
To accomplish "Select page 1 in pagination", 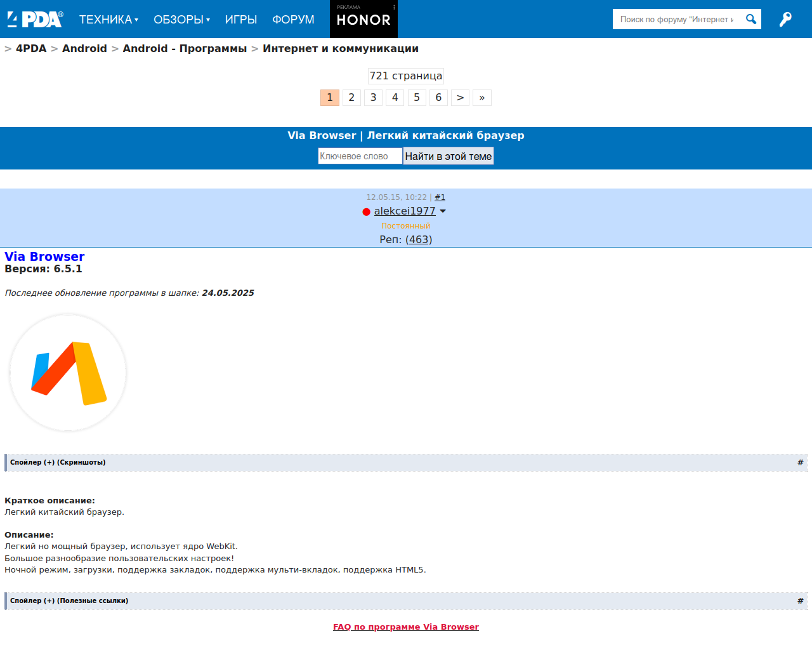I will (x=330, y=97).
